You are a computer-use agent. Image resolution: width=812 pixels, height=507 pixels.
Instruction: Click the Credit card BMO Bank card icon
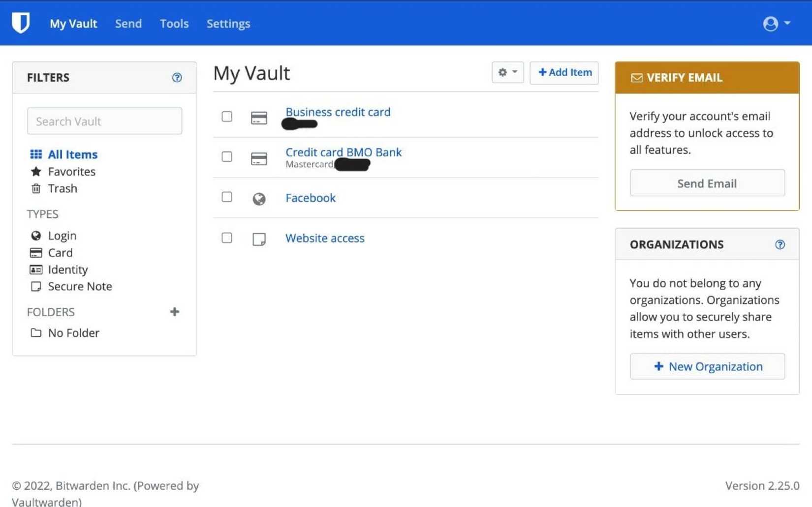[259, 158]
